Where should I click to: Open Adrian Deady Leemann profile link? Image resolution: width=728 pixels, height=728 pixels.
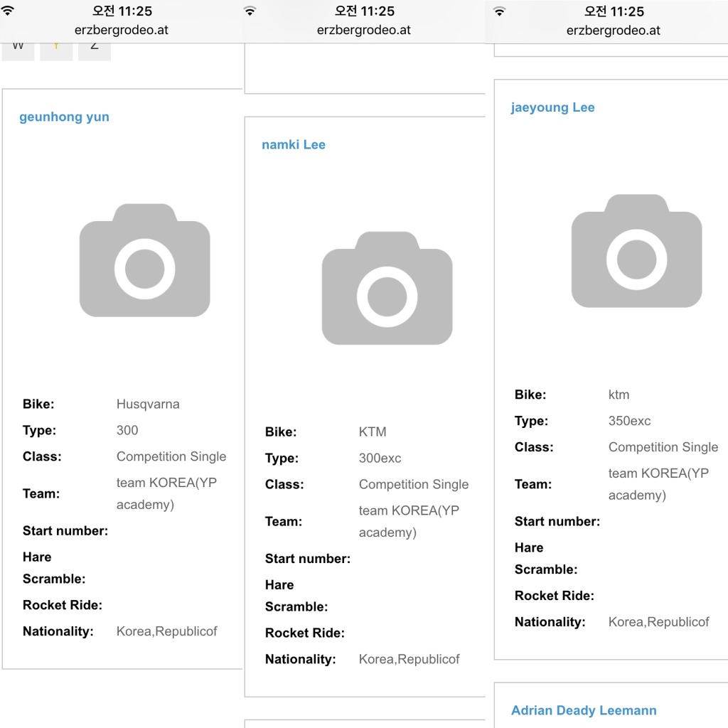coord(584,710)
